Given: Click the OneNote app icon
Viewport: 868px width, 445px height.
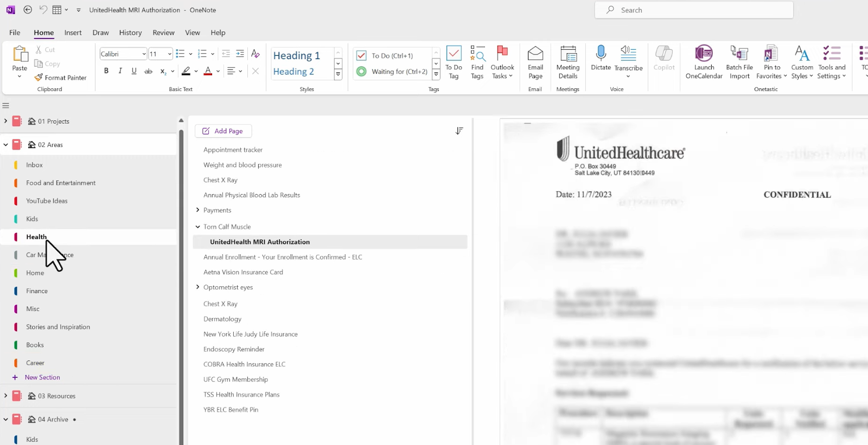Looking at the screenshot, I should click(10, 10).
